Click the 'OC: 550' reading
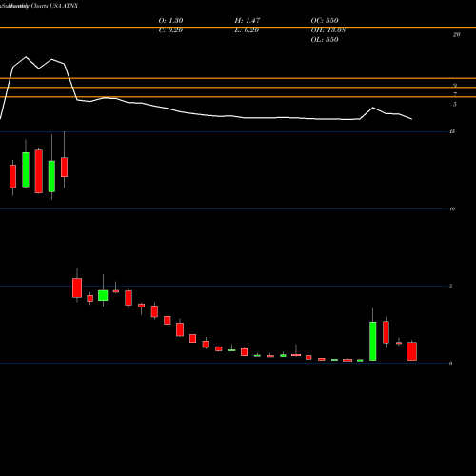 tap(325, 21)
